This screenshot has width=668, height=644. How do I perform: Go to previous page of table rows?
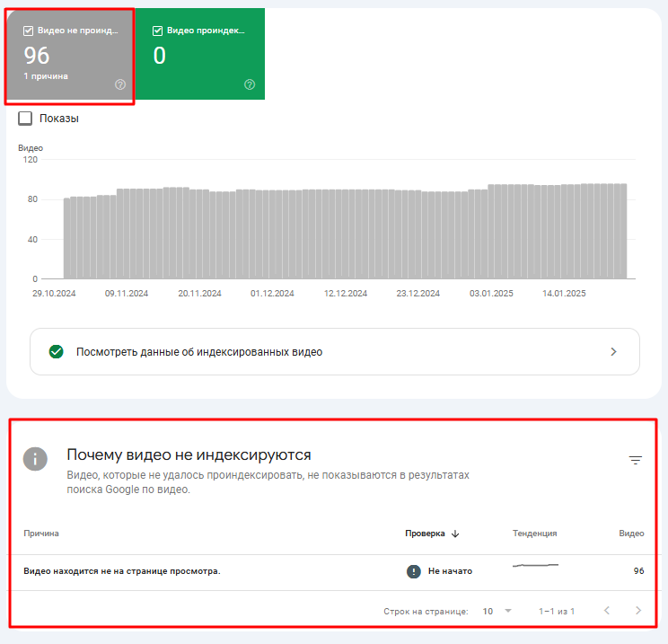607,611
